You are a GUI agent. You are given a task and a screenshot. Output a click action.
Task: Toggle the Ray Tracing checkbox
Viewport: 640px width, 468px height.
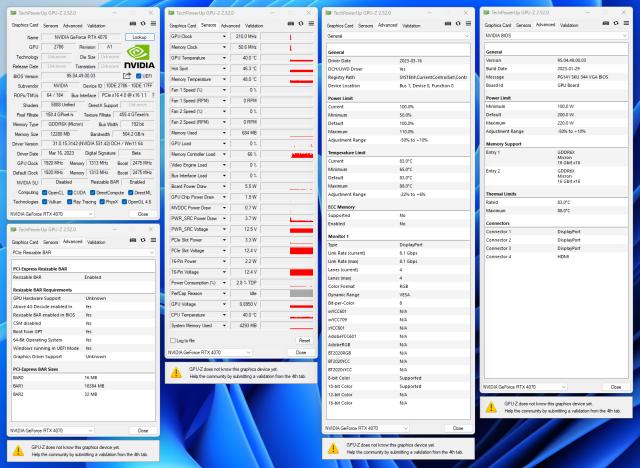click(69, 202)
